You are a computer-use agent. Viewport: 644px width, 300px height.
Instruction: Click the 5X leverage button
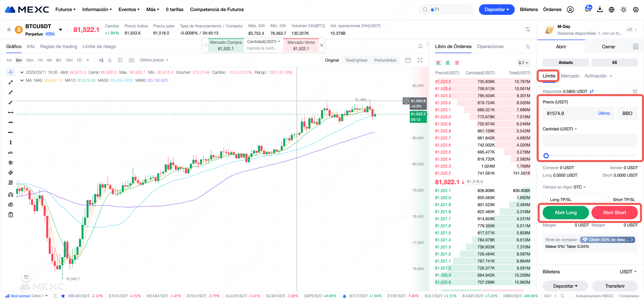(615, 62)
